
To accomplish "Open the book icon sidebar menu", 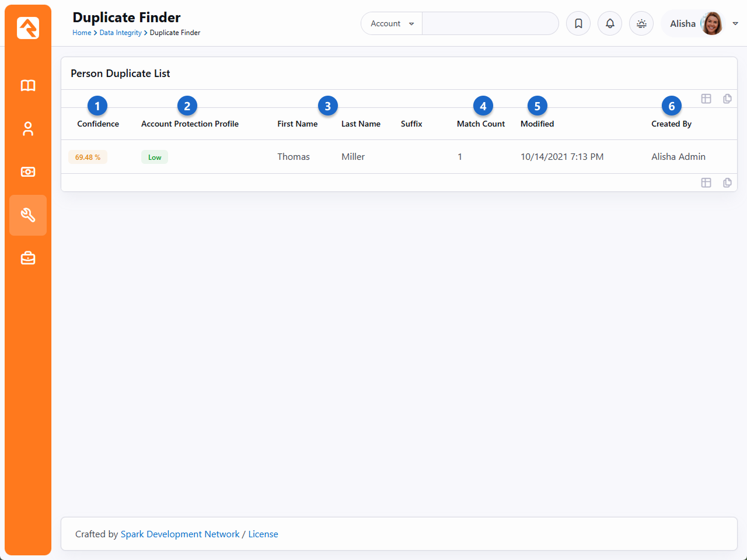I will pos(28,86).
